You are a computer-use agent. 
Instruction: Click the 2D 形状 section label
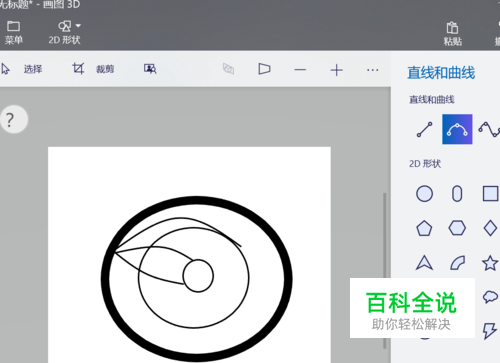[x=425, y=164]
